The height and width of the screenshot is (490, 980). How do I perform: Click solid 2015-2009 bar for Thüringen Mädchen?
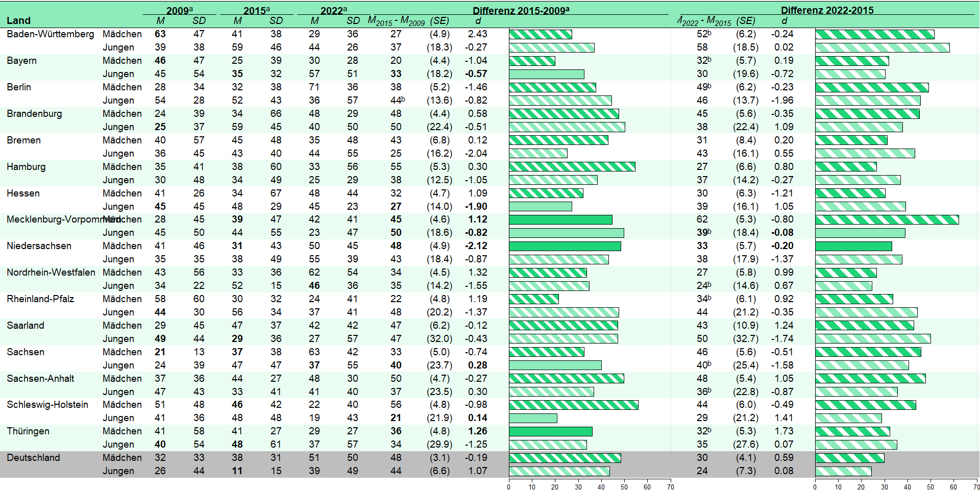[550, 431]
